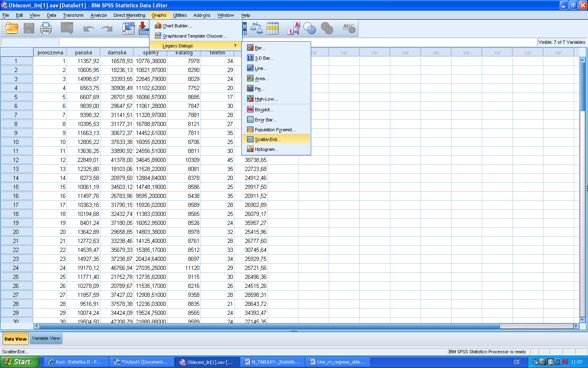Viewport: 588px width, 368px height.
Task: Click cell 11120 in katalog column
Action: [184, 268]
